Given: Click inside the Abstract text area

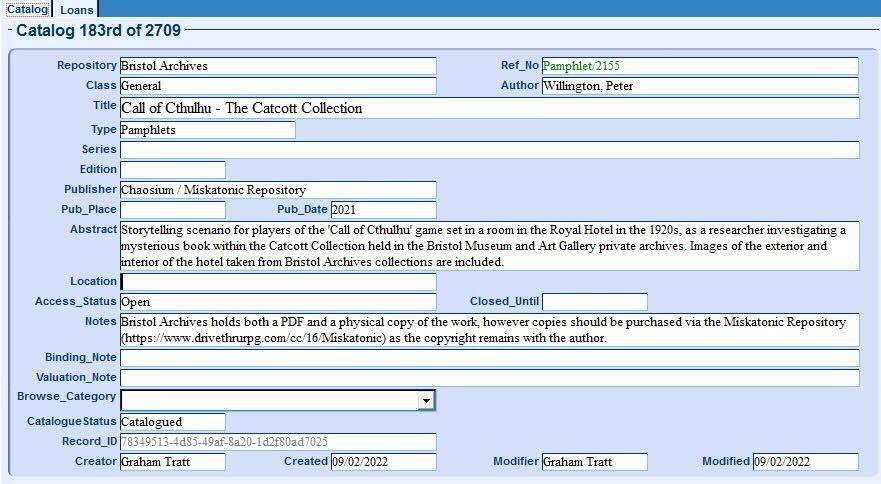Looking at the screenshot, I should (x=489, y=246).
